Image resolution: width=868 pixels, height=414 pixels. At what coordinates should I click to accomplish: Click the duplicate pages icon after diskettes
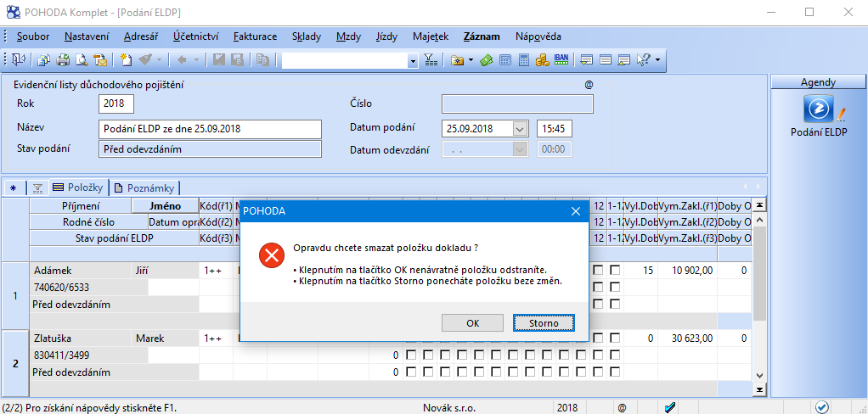click(263, 59)
